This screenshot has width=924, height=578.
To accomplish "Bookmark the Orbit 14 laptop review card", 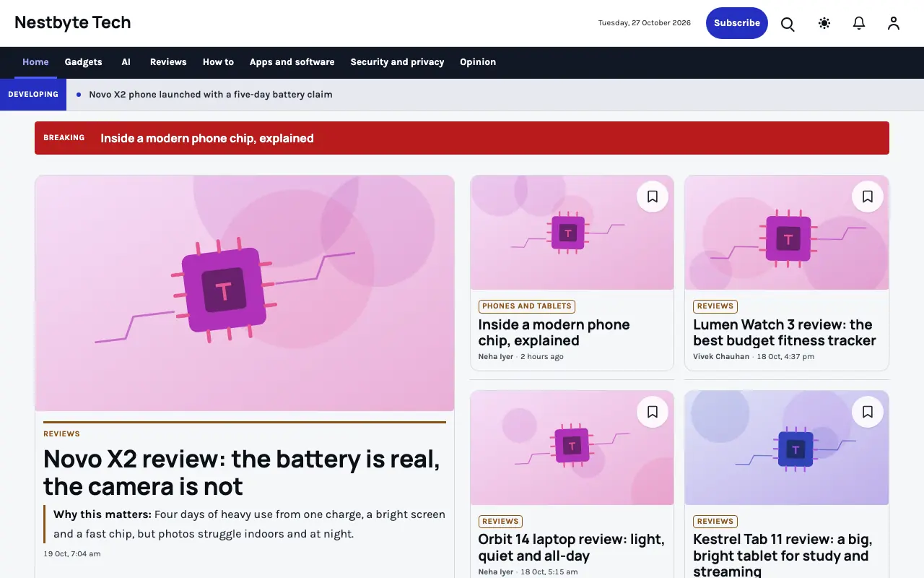I will click(653, 412).
